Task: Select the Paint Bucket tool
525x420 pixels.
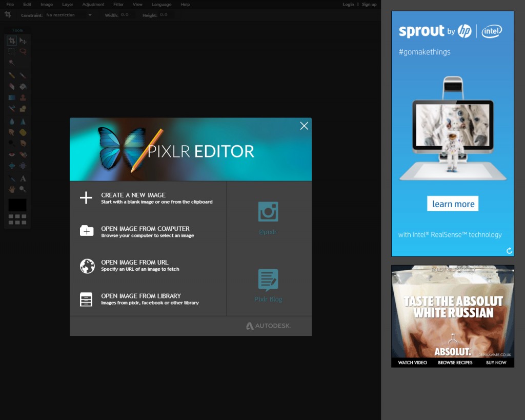Action: tap(23, 87)
